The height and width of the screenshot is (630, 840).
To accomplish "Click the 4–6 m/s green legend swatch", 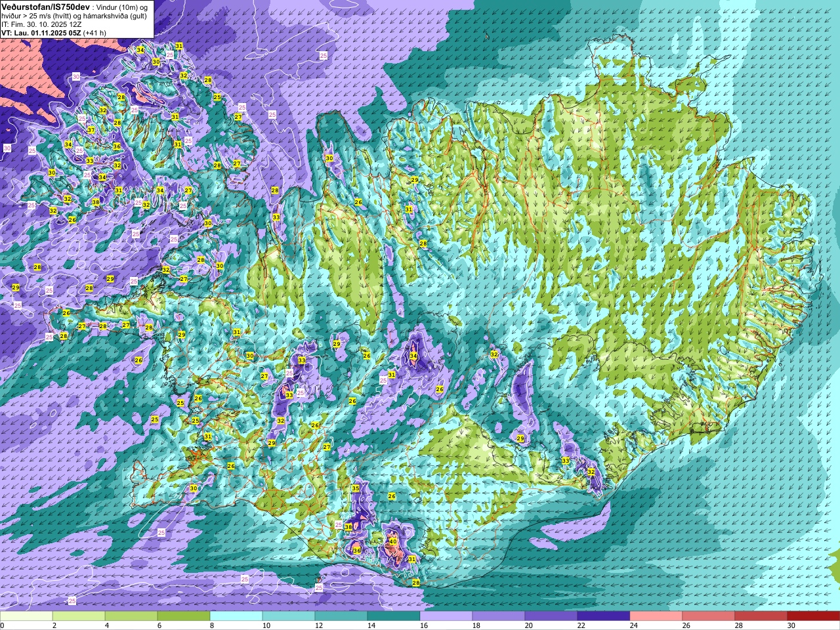I will click(x=131, y=616).
